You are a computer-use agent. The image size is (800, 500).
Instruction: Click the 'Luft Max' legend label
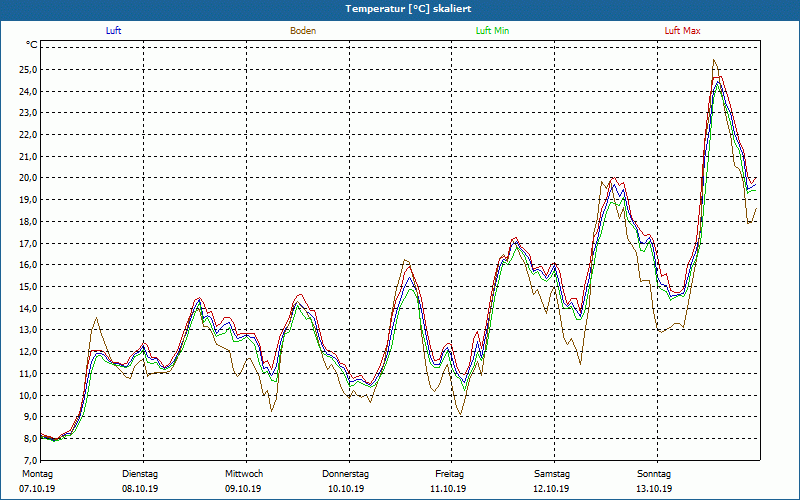pos(682,31)
